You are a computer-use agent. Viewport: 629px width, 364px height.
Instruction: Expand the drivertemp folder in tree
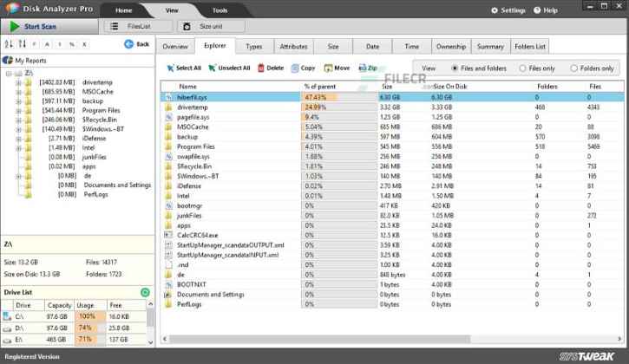click(18, 82)
